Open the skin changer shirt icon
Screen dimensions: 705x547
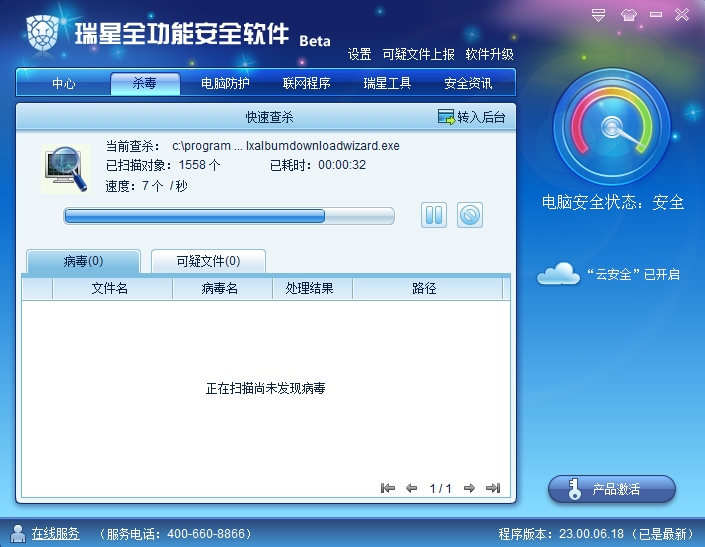(629, 15)
